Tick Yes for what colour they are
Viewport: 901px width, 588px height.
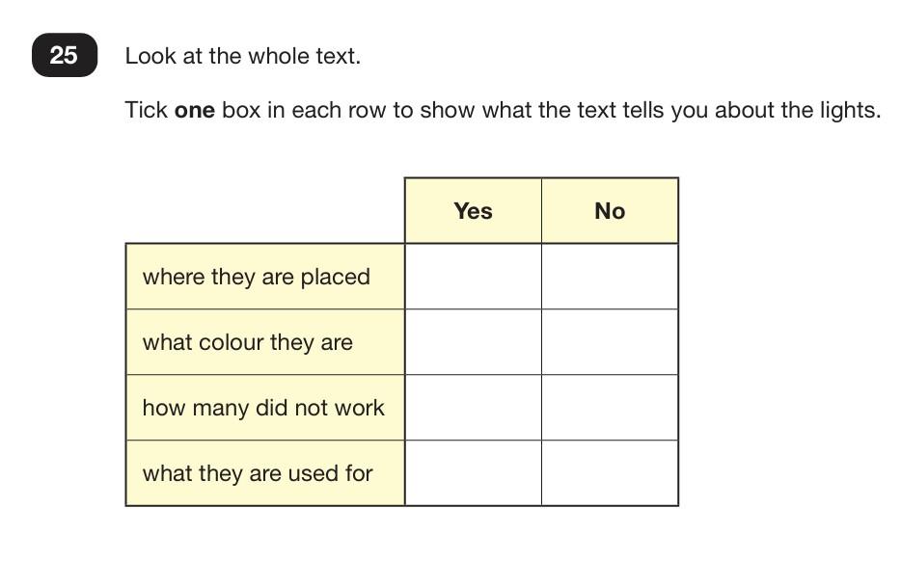[473, 342]
